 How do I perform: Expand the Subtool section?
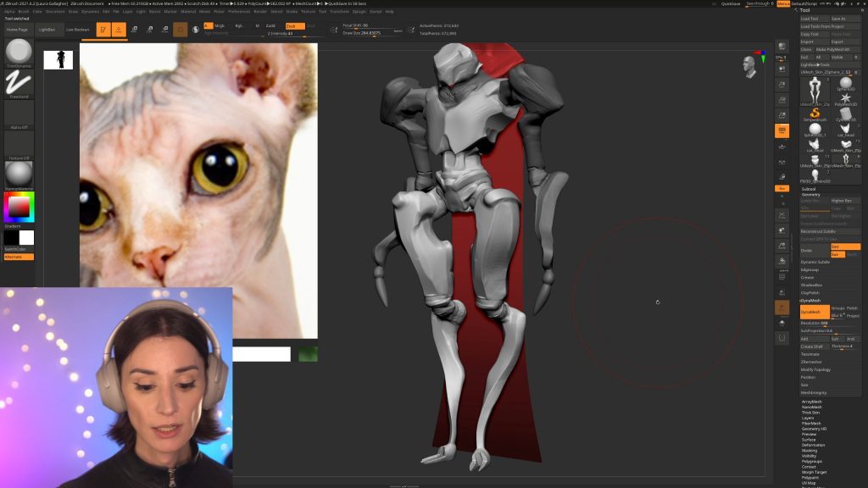808,189
